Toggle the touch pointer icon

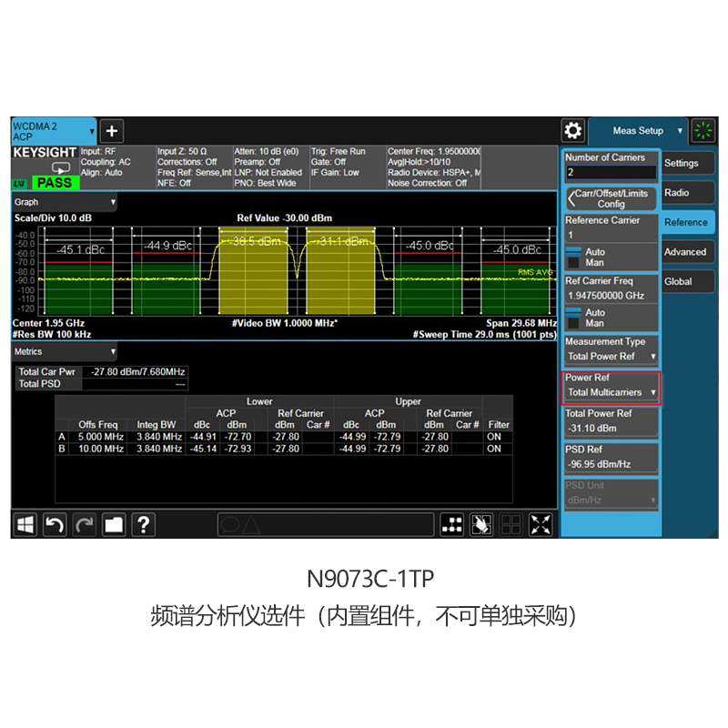click(481, 525)
